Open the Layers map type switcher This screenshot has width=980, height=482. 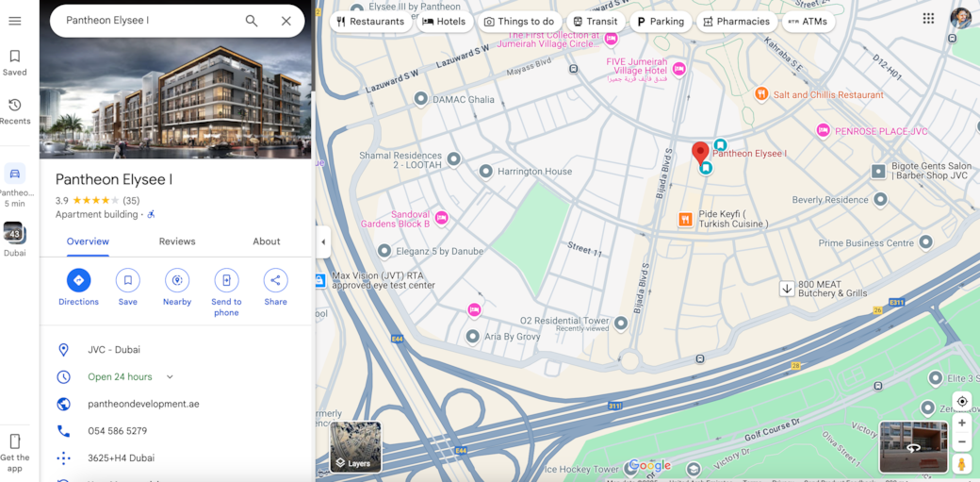pyautogui.click(x=355, y=447)
